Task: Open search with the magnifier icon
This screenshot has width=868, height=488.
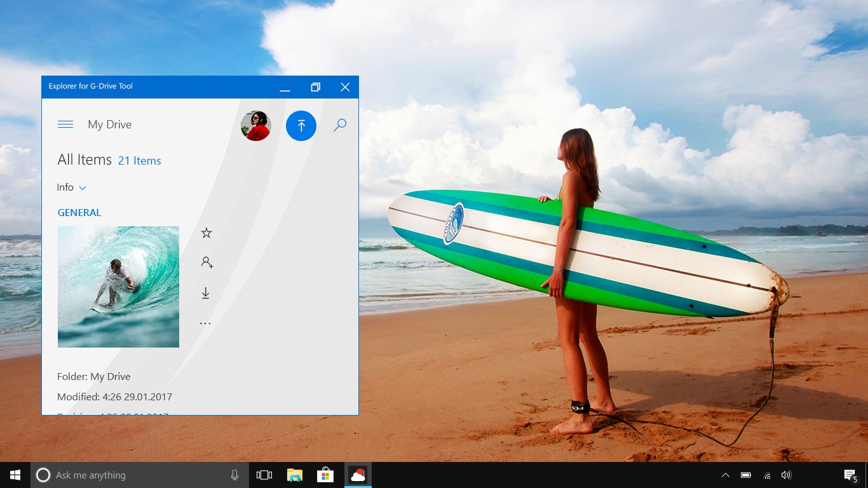Action: click(340, 125)
